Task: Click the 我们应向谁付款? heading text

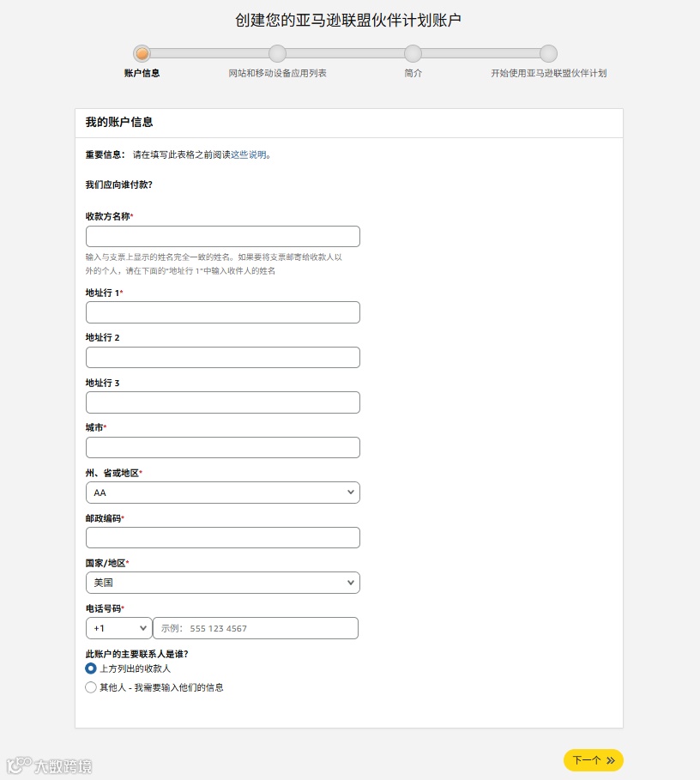Action: 119,184
